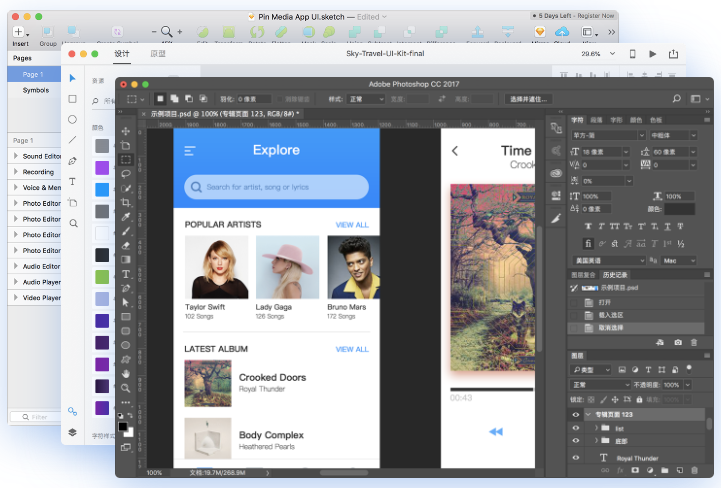Click VIEW ALL next to POPULAR ARTISTS
The height and width of the screenshot is (488, 721).
[x=352, y=225]
